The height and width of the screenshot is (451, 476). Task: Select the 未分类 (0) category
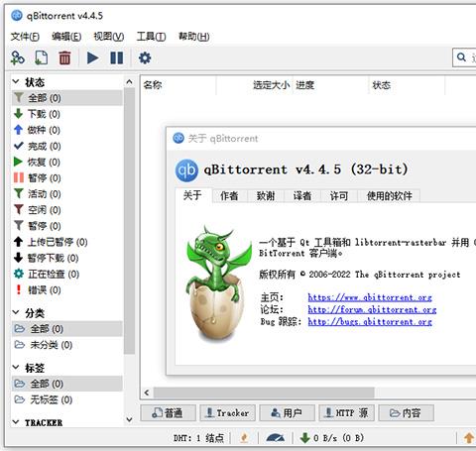point(67,345)
